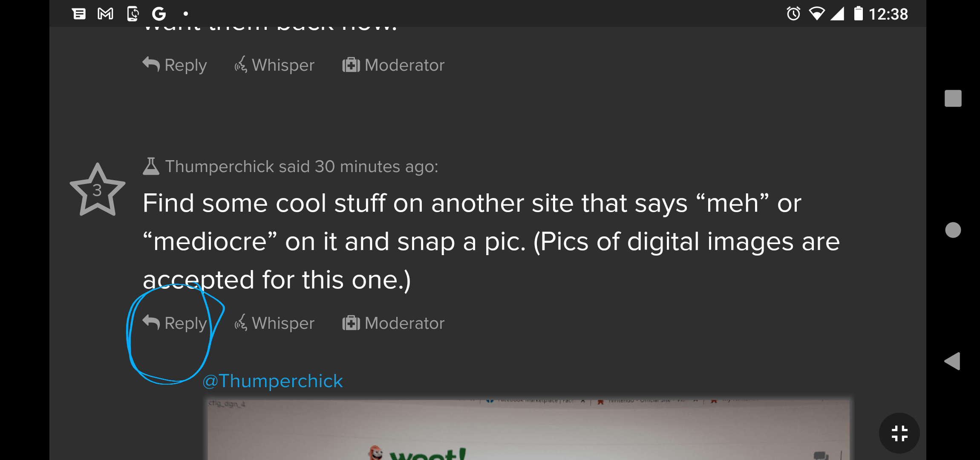The width and height of the screenshot is (980, 460).
Task: Click the Thumperchick flask badge icon
Action: coord(151,167)
